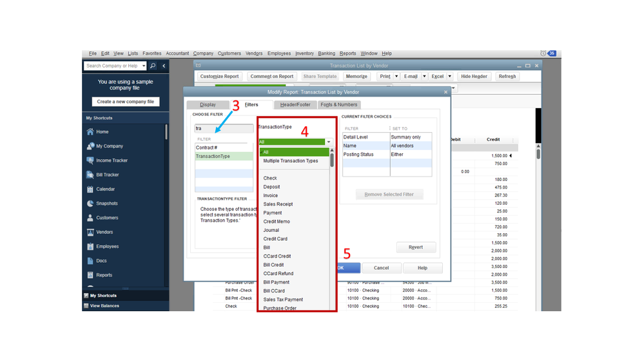Open the Reports menu
Image resolution: width=644 pixels, height=362 pixels.
(x=348, y=53)
